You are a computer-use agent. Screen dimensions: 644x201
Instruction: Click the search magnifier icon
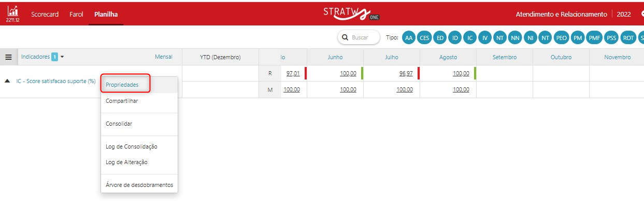point(345,38)
